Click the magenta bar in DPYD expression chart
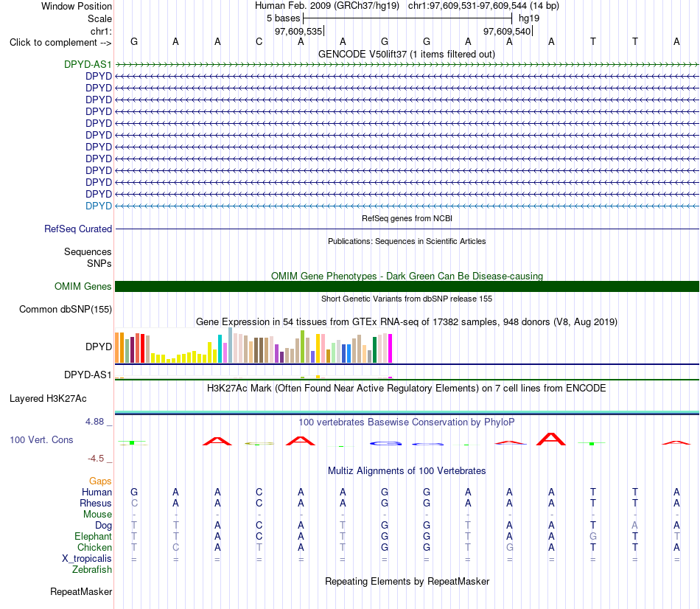 pos(391,348)
